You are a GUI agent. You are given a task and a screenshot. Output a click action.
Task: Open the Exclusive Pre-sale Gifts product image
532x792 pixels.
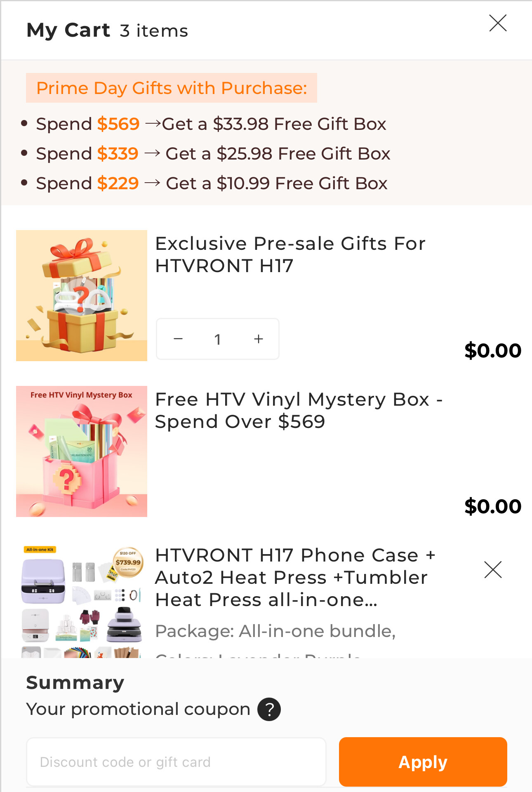pos(82,296)
